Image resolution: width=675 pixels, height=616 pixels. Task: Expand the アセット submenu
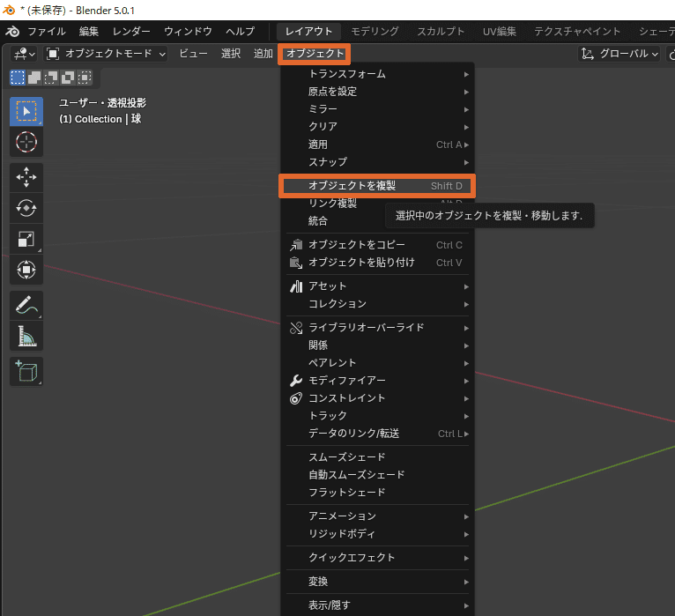377,286
